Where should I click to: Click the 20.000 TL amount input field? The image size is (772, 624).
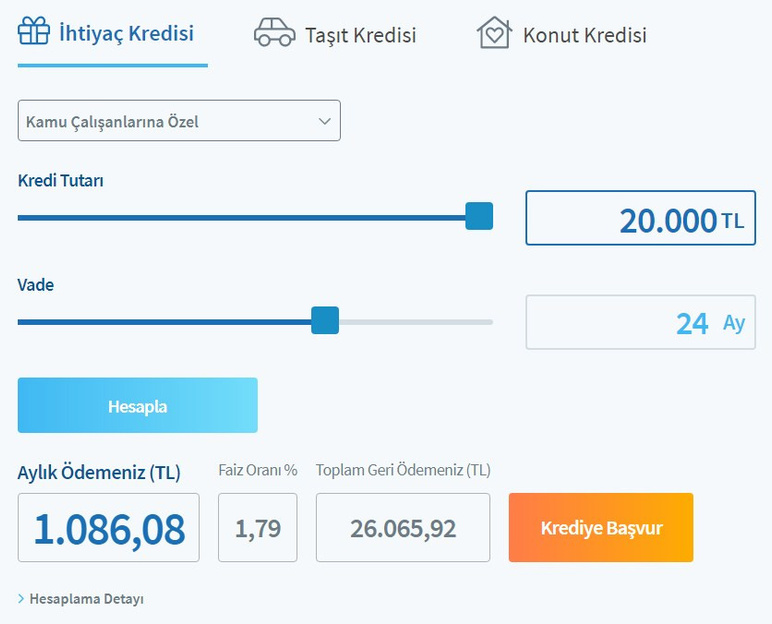pos(641,218)
